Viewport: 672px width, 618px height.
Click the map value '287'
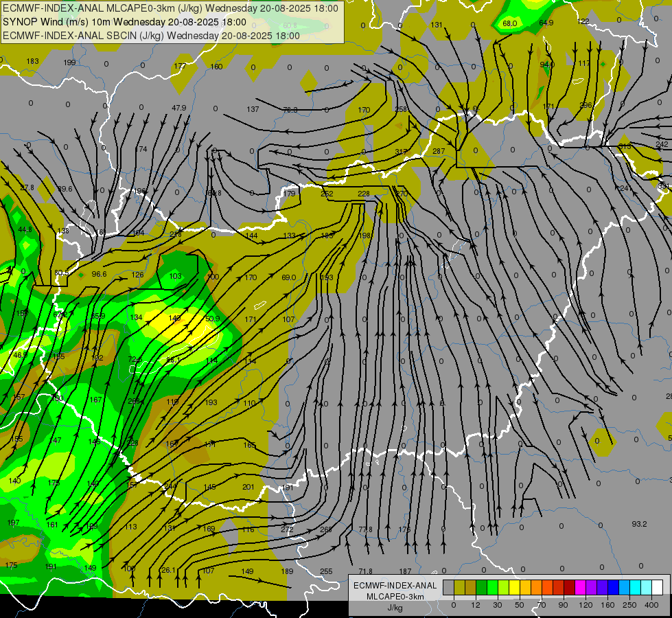[439, 151]
